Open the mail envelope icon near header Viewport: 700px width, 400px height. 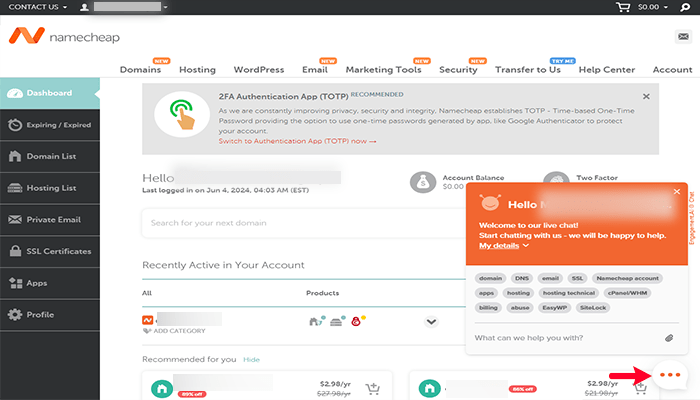click(683, 37)
